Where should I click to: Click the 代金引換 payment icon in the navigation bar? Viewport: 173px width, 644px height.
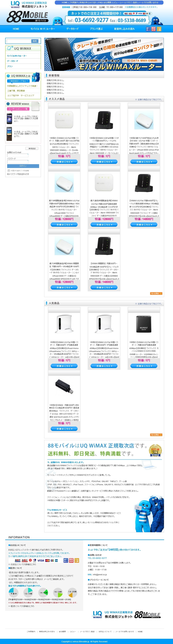159,29
